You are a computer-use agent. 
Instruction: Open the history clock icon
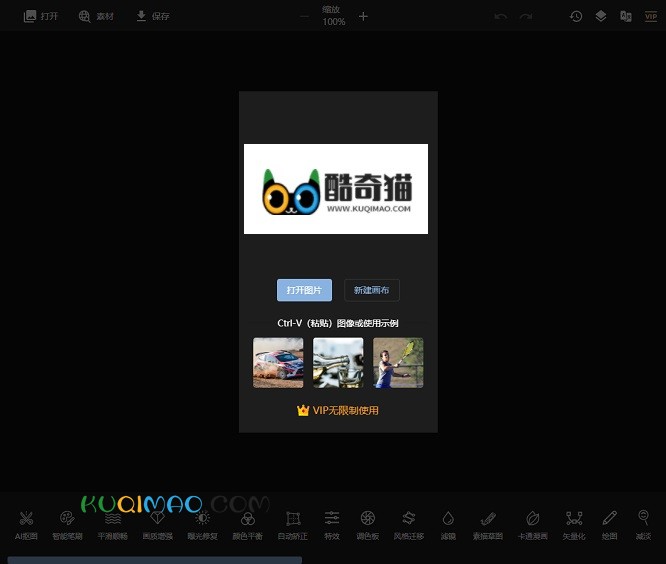pyautogui.click(x=576, y=16)
